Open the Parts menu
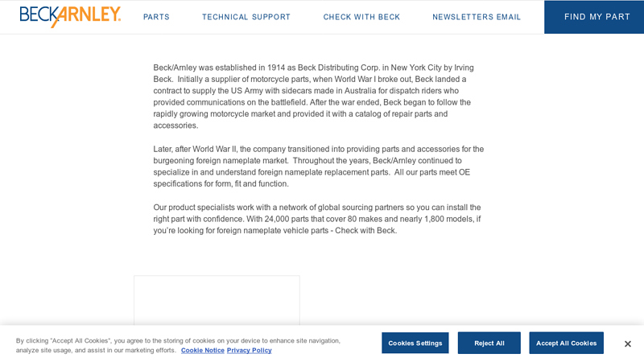The height and width of the screenshot is (362, 644). coord(156,17)
